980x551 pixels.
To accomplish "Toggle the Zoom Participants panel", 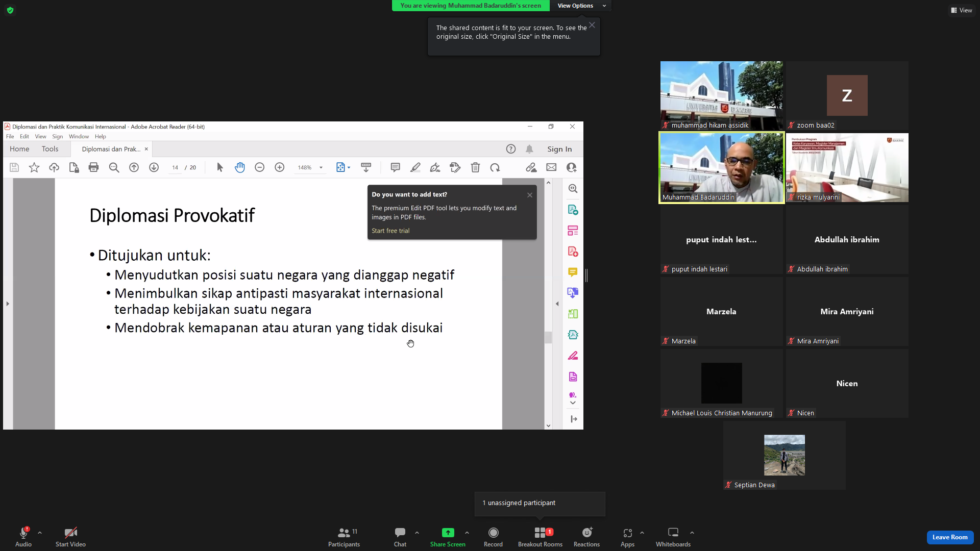I will [344, 537].
